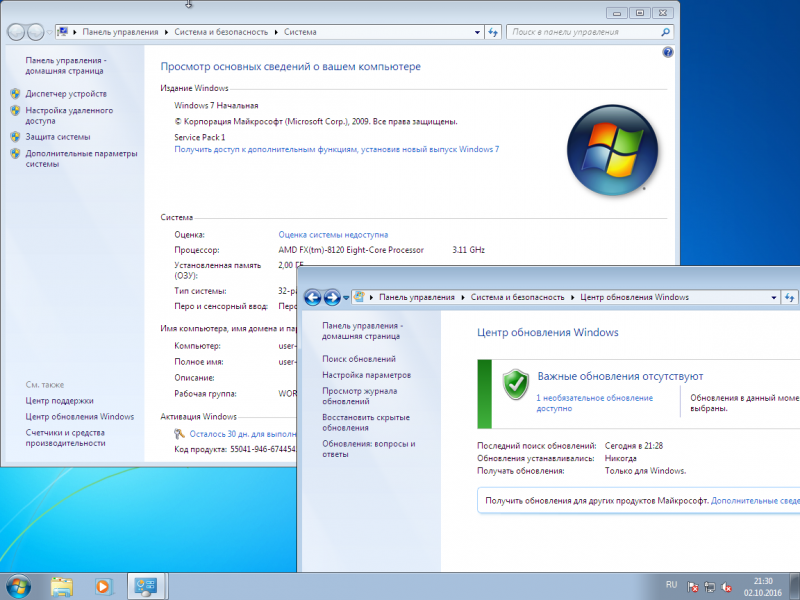Click the shield icon beside Настройка удаленного доступа
Screen dimensions: 800x600
[x=15, y=110]
